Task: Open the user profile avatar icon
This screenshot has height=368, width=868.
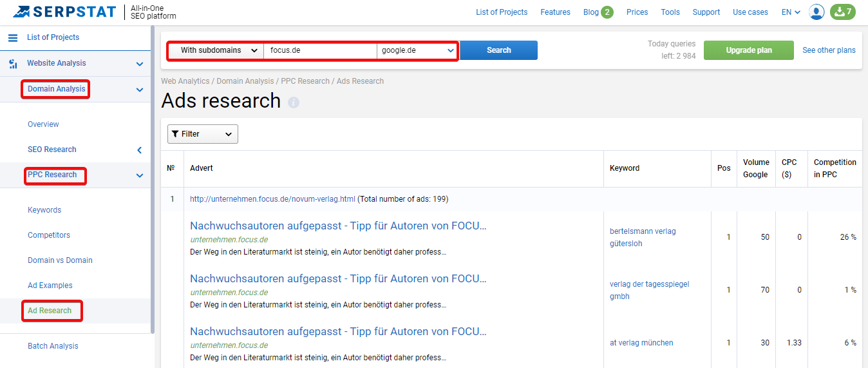Action: tap(816, 12)
